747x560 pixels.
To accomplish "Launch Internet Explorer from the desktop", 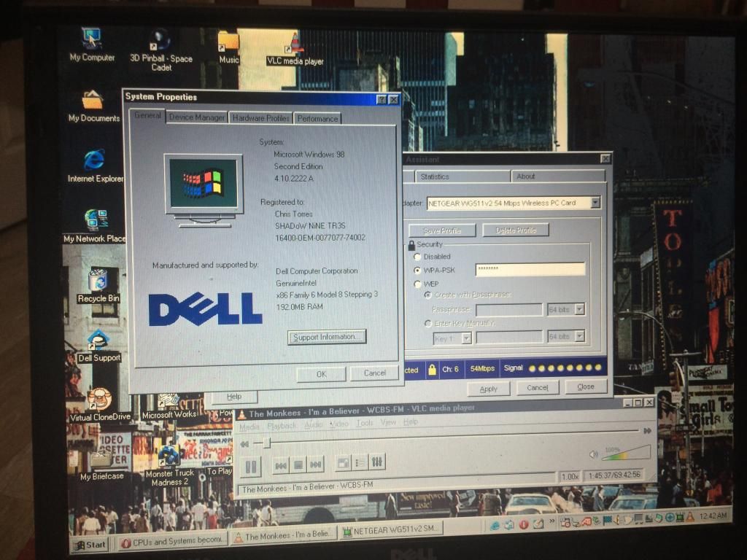I will [95, 166].
